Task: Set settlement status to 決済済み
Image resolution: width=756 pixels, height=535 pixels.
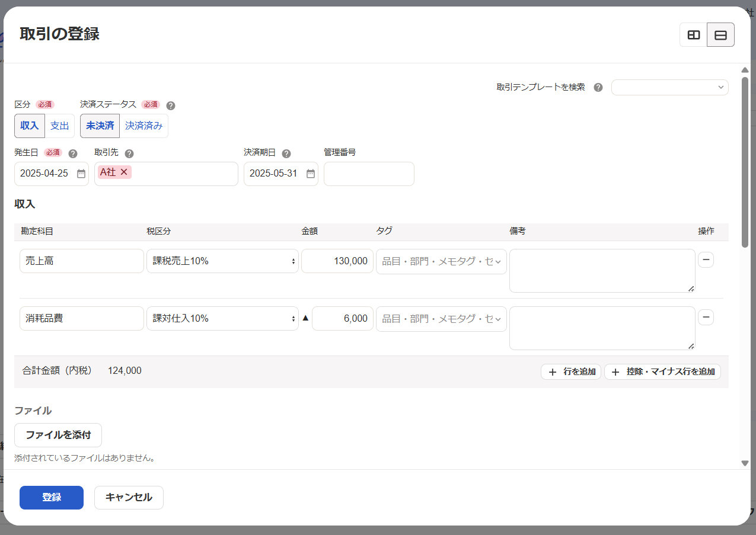Action: pos(144,126)
